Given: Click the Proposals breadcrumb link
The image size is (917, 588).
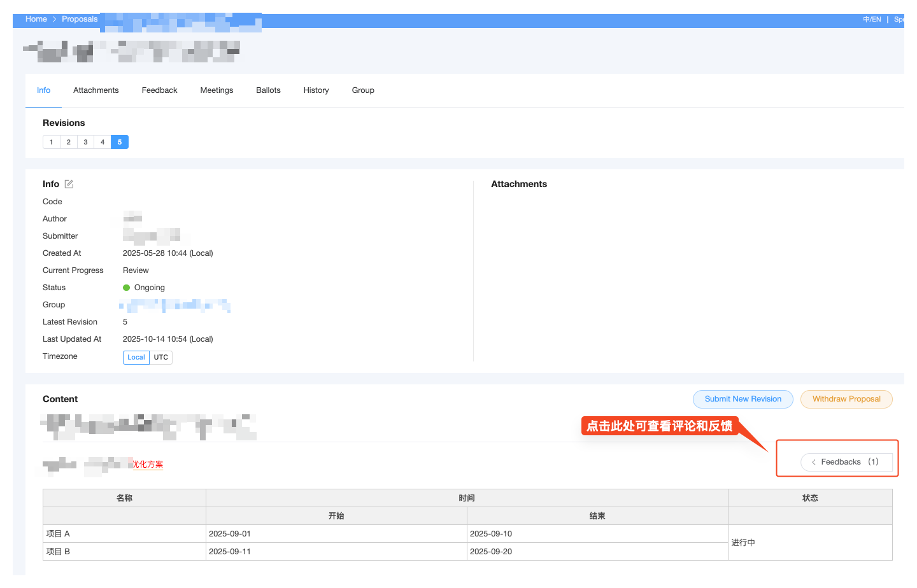Looking at the screenshot, I should 80,19.
